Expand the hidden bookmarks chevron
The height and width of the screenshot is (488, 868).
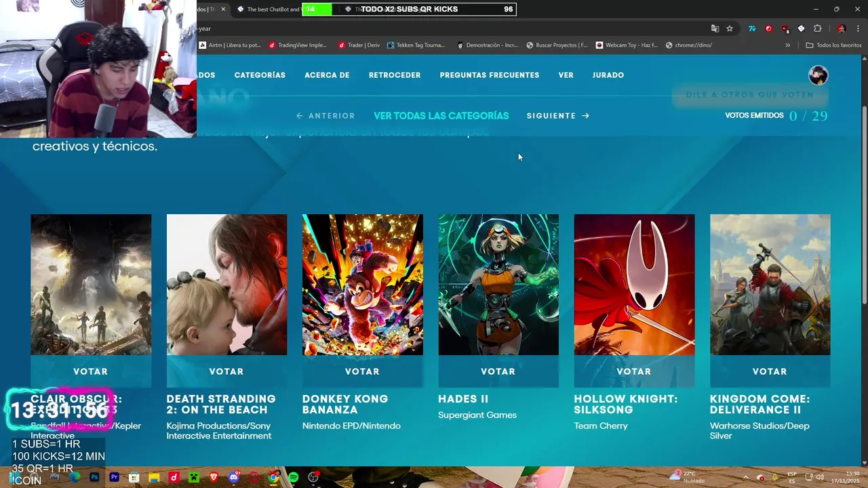(787, 45)
